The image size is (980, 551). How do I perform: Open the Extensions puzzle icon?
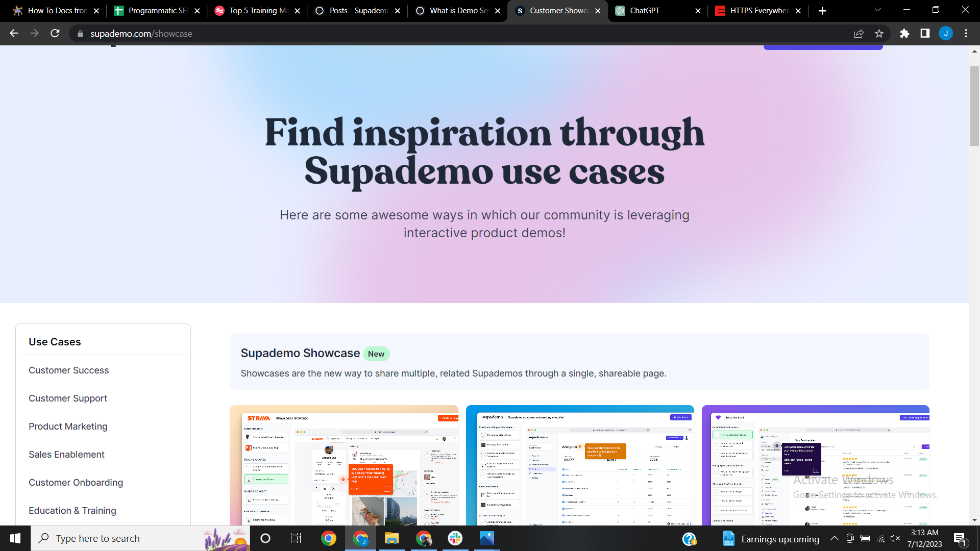click(904, 34)
